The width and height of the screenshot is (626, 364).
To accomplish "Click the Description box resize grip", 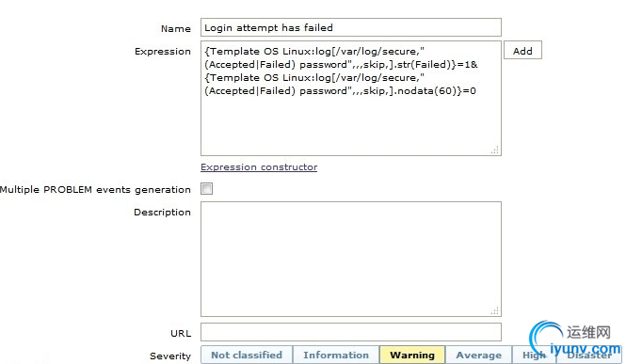I will (495, 311).
